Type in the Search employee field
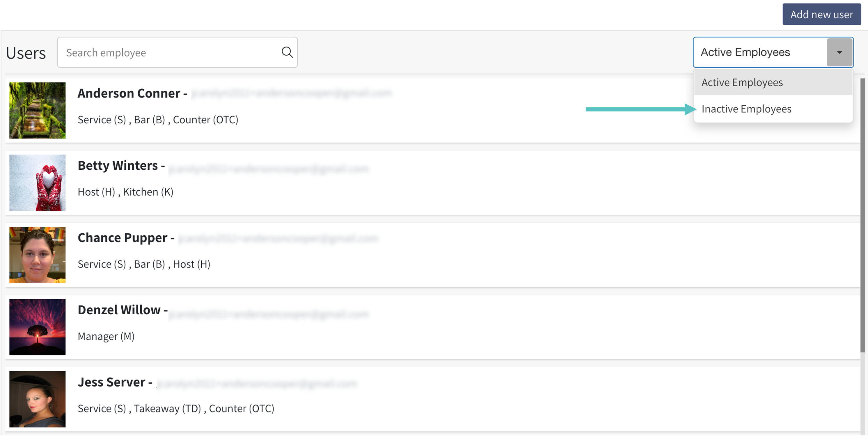Screen dimensions: 868x436 pos(168,53)
